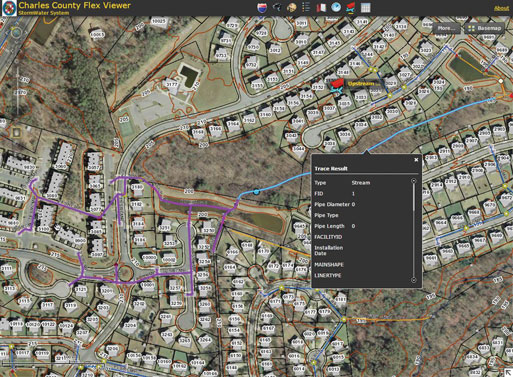Click the blue round clock icon
Screen dimensions: 513x377
pyautogui.click(x=336, y=7)
